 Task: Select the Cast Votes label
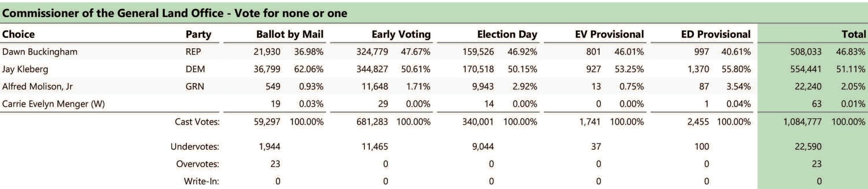tap(197, 122)
